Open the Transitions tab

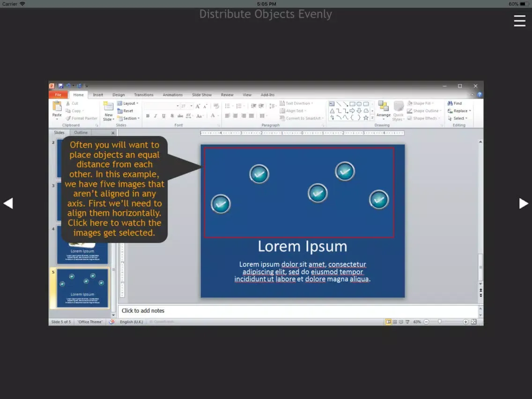click(143, 95)
